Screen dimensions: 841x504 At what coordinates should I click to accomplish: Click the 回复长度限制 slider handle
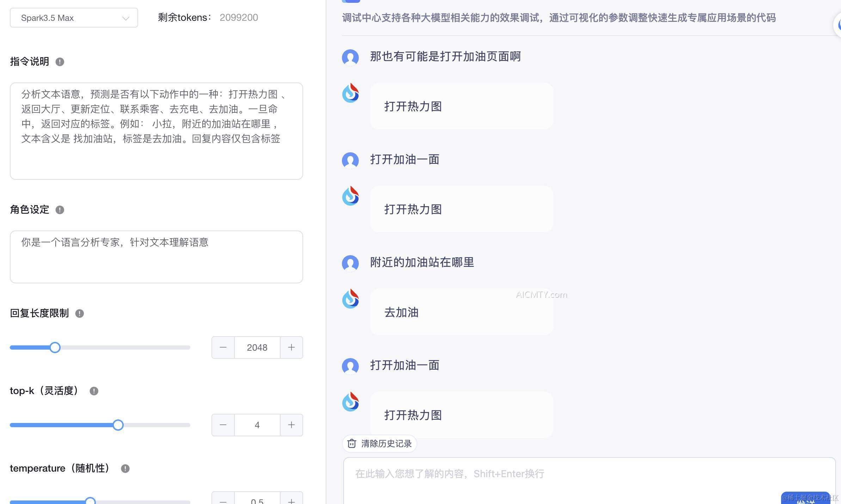click(x=55, y=348)
